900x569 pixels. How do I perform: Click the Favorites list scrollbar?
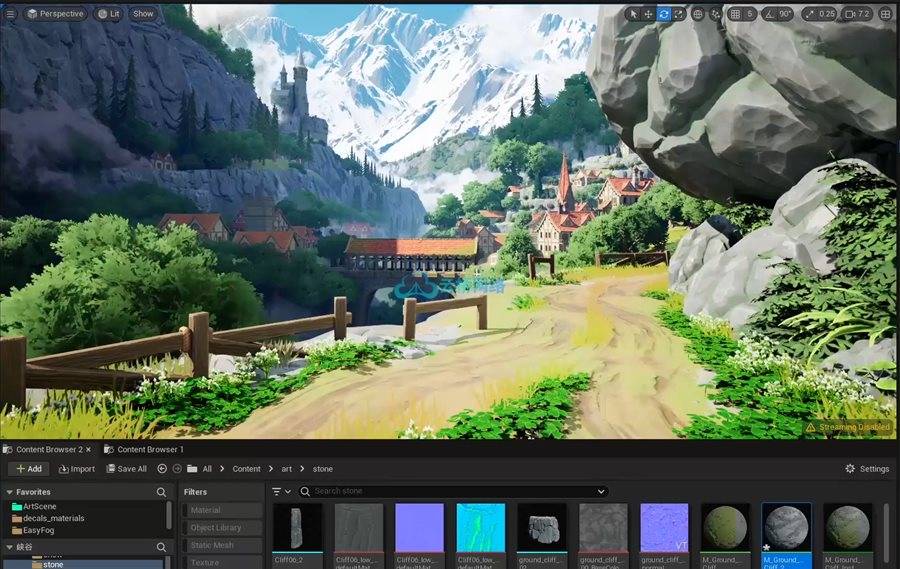[x=169, y=515]
